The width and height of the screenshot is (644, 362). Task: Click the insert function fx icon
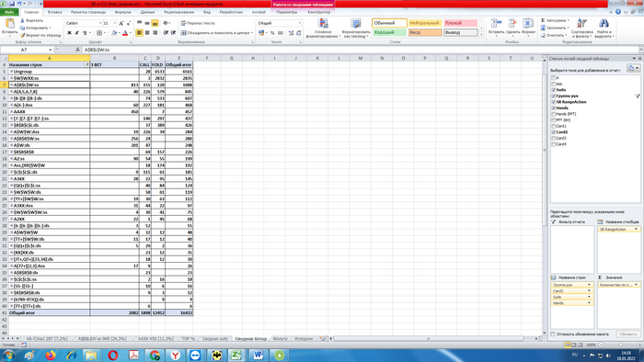tap(77, 50)
